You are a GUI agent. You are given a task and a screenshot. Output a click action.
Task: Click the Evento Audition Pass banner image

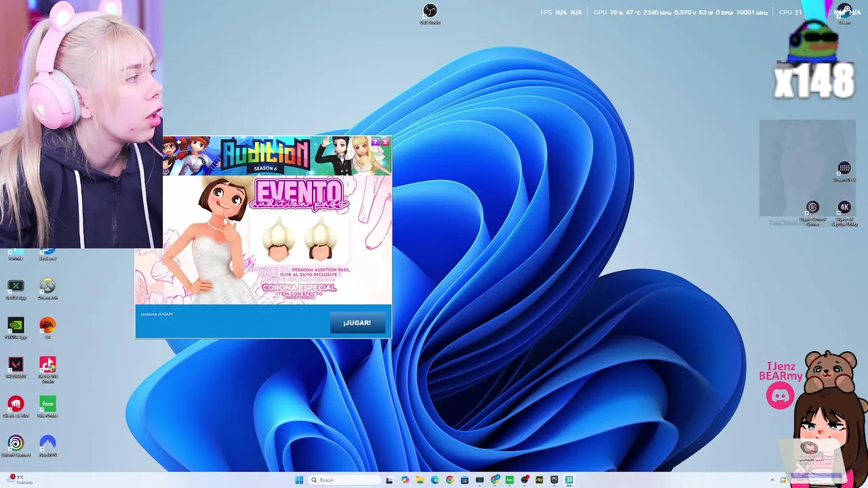pos(264,241)
